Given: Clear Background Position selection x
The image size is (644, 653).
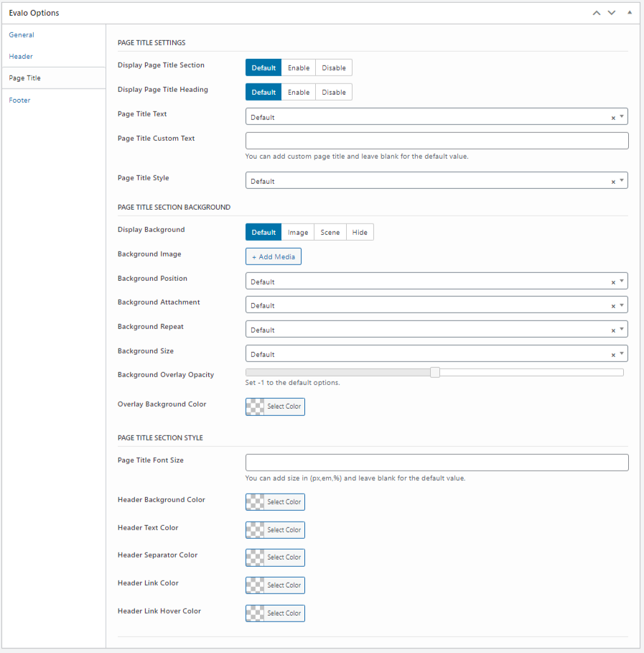Looking at the screenshot, I should pyautogui.click(x=613, y=282).
